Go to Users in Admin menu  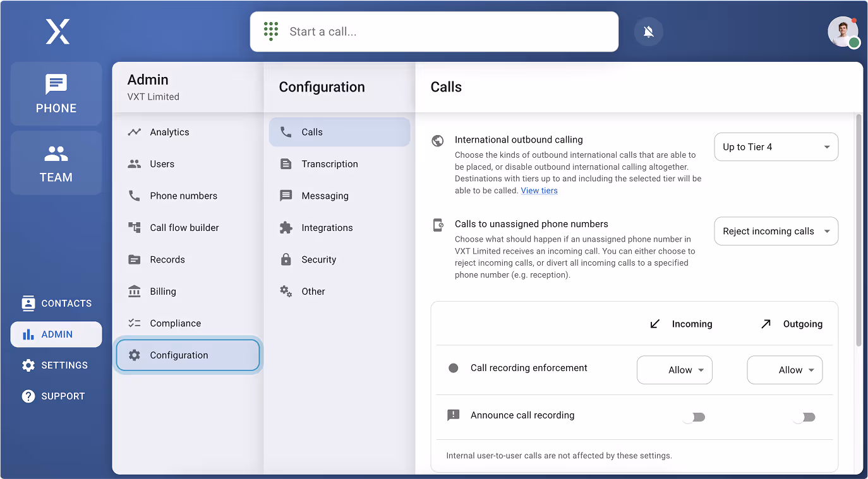click(188, 164)
